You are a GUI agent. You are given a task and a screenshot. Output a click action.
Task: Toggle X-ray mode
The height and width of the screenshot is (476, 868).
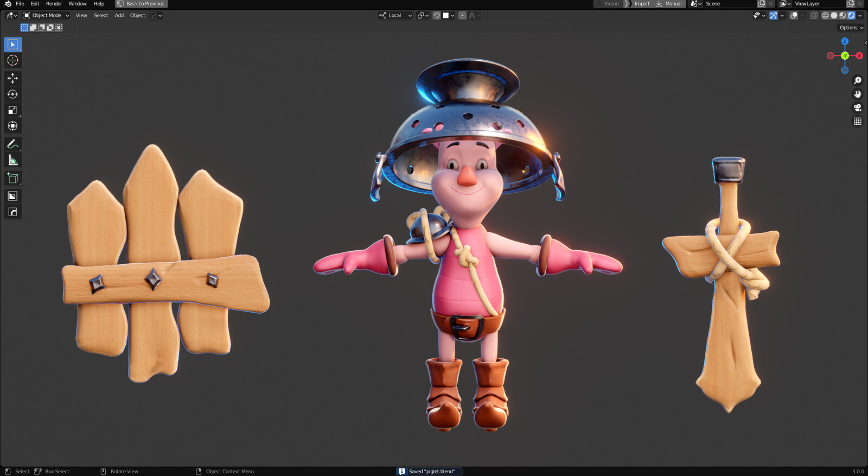(x=814, y=16)
